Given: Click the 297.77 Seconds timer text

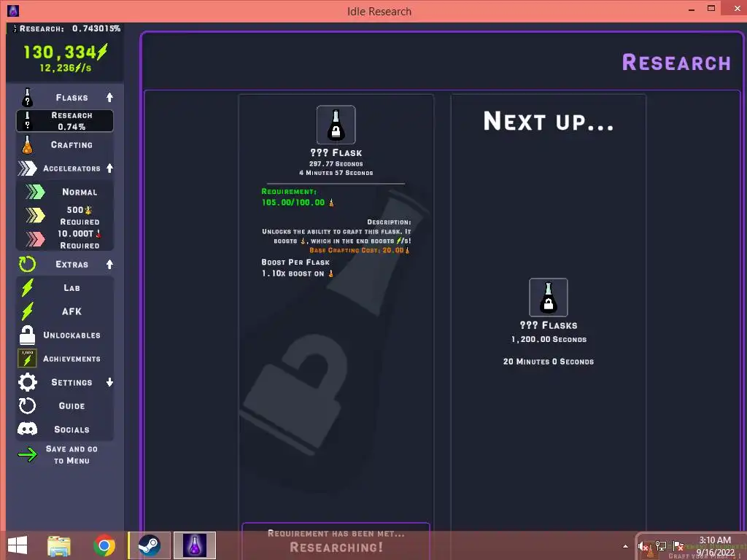Looking at the screenshot, I should (x=336, y=164).
